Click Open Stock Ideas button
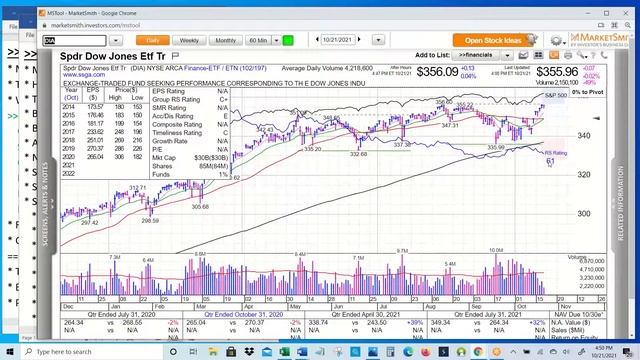Screen dimensions: 640x360 (x=493, y=40)
